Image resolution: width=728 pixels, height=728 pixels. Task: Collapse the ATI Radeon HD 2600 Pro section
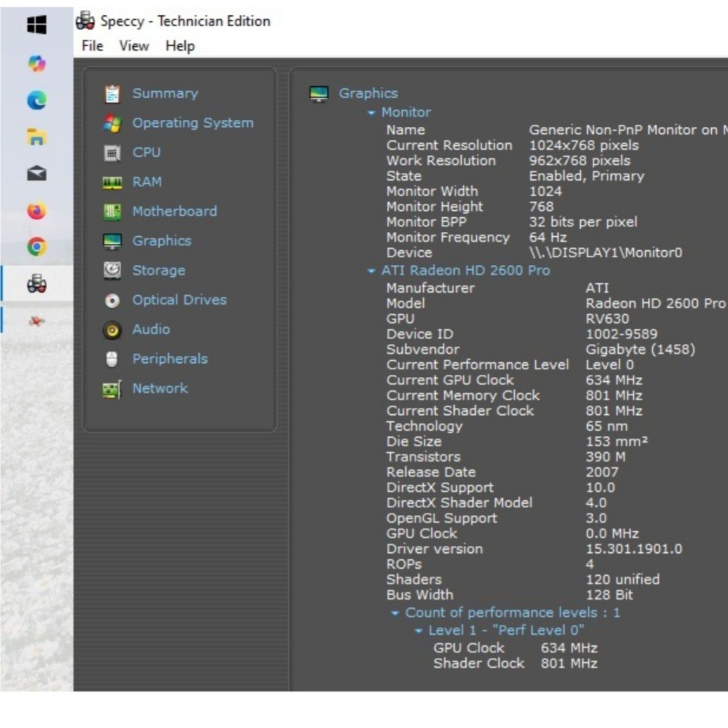coord(371,271)
